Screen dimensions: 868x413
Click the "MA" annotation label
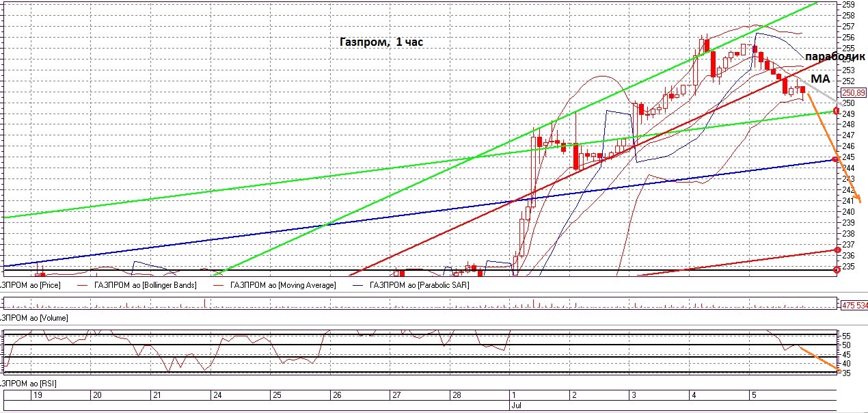click(x=819, y=79)
